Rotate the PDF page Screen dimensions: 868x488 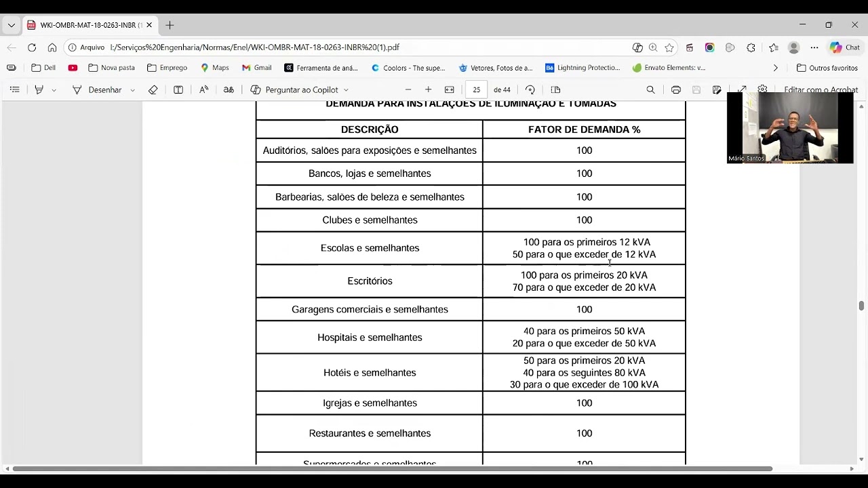[x=530, y=89]
